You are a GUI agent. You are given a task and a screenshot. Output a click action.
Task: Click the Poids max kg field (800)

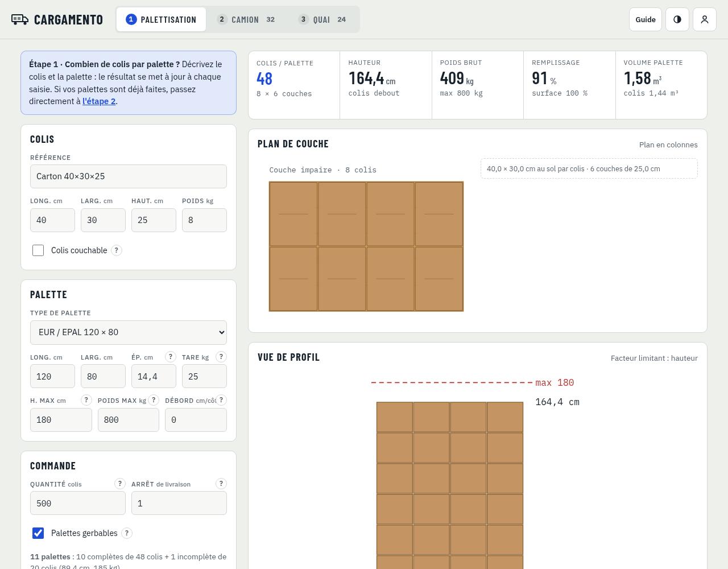[x=129, y=420]
